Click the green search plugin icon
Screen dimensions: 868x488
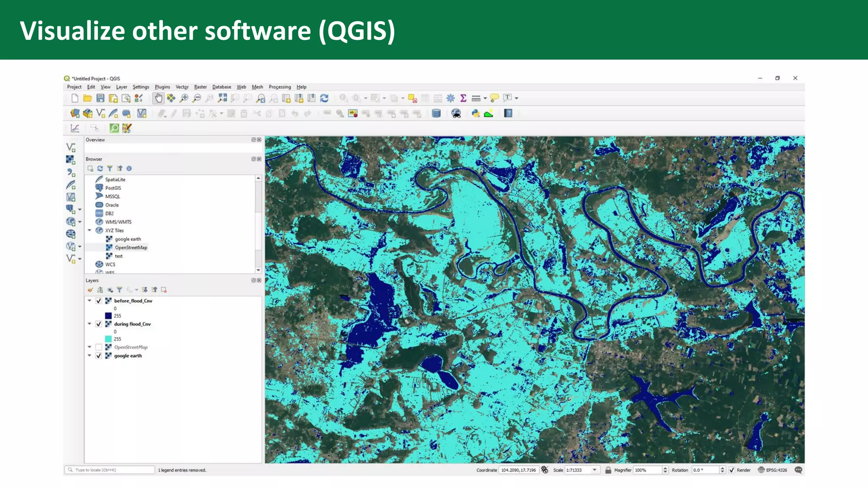pos(114,128)
